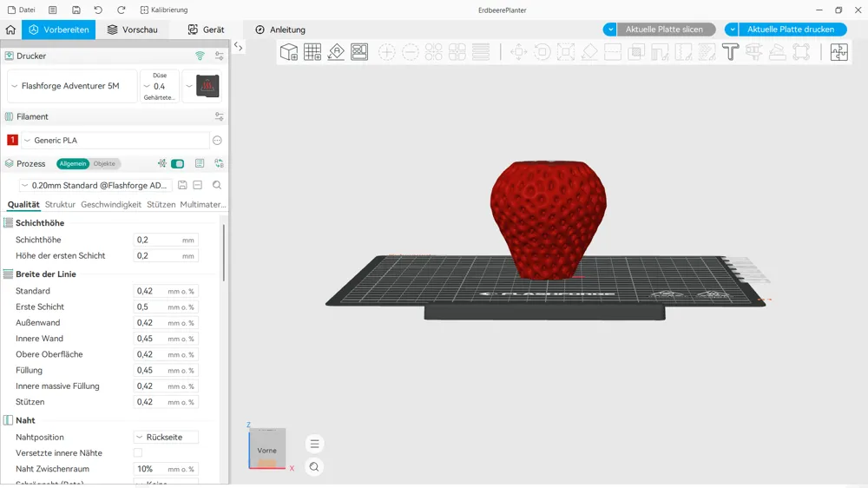This screenshot has height=488, width=868.
Task: Click Aktuelle Platte slicen button
Action: point(666,30)
